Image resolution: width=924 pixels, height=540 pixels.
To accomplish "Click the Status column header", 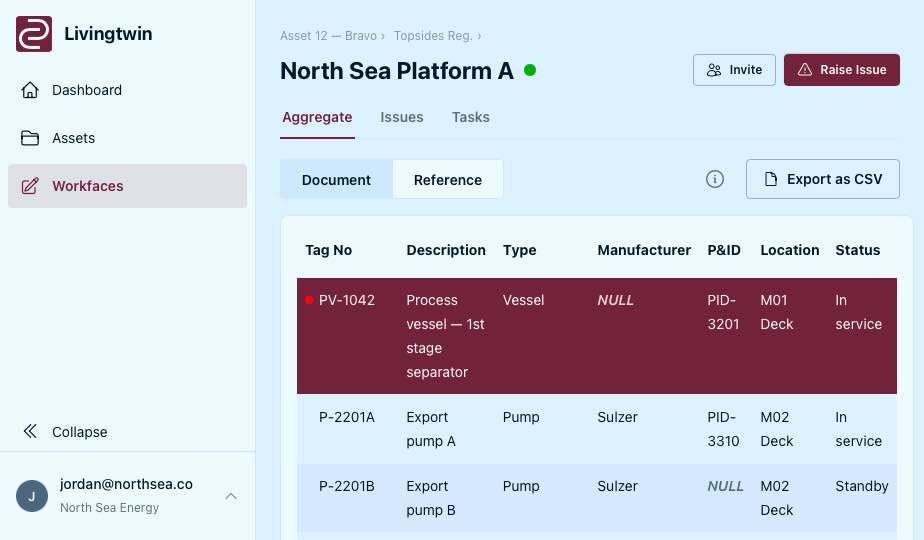I will (x=857, y=250).
